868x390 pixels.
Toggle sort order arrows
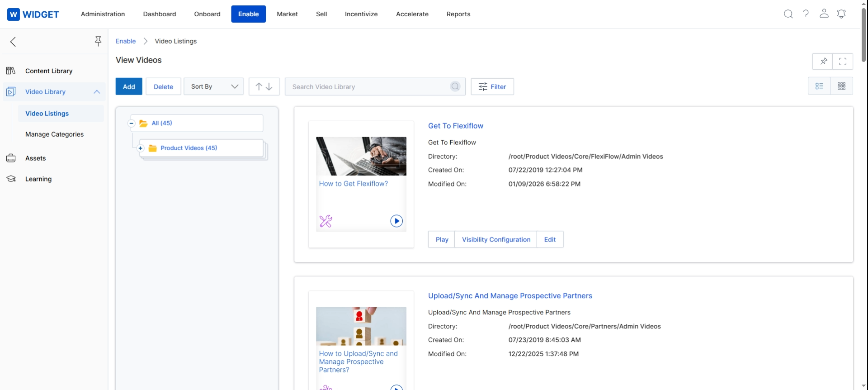[264, 86]
